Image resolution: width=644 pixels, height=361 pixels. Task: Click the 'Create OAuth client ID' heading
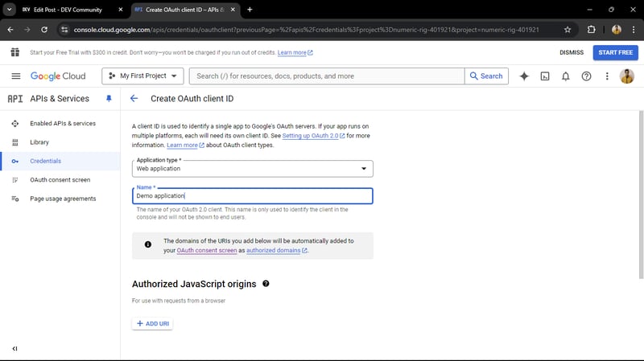pyautogui.click(x=192, y=98)
